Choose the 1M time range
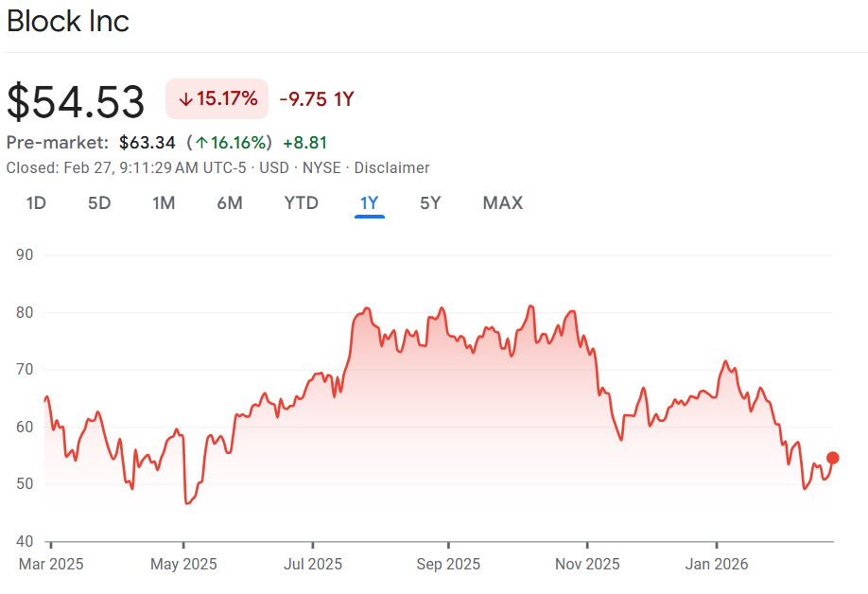 (x=164, y=203)
